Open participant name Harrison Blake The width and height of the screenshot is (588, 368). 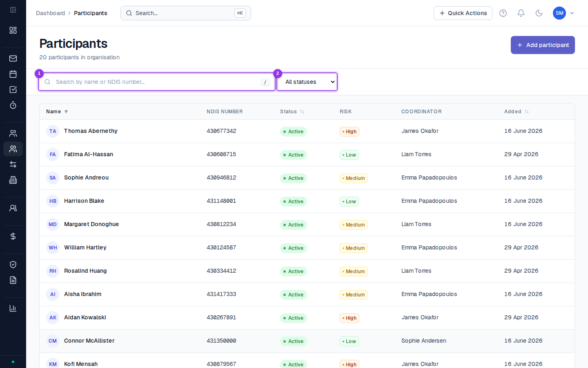pyautogui.click(x=84, y=201)
